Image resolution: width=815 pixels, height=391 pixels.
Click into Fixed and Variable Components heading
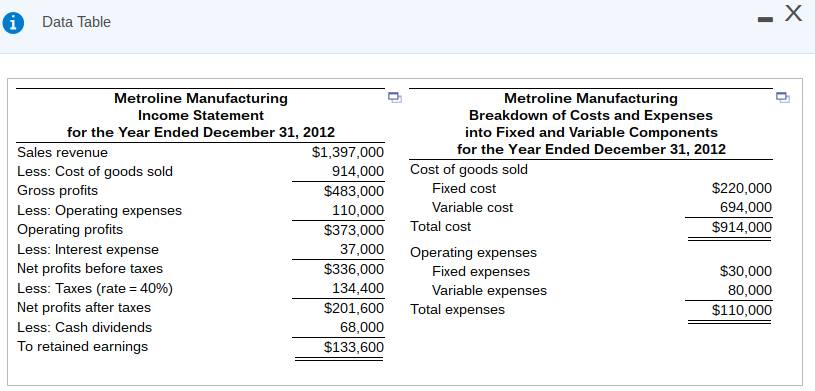[591, 132]
